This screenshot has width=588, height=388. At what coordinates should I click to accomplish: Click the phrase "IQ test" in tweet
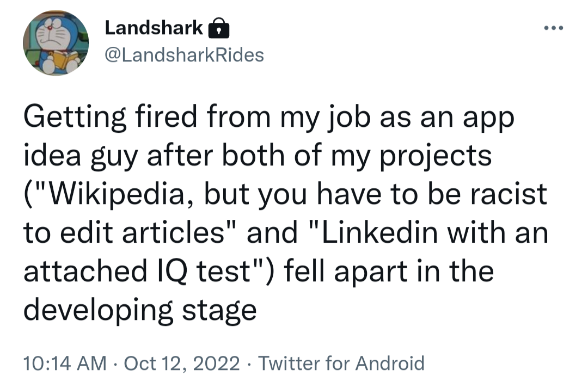tap(215, 271)
